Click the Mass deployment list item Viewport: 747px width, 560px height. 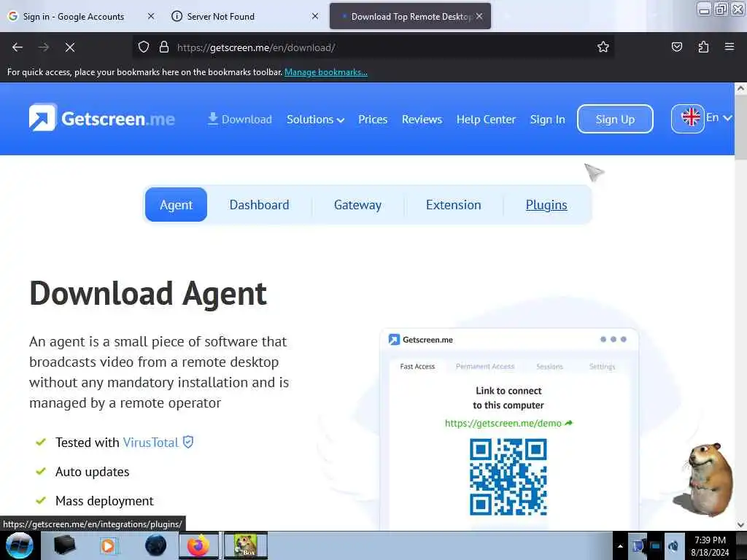pos(104,500)
